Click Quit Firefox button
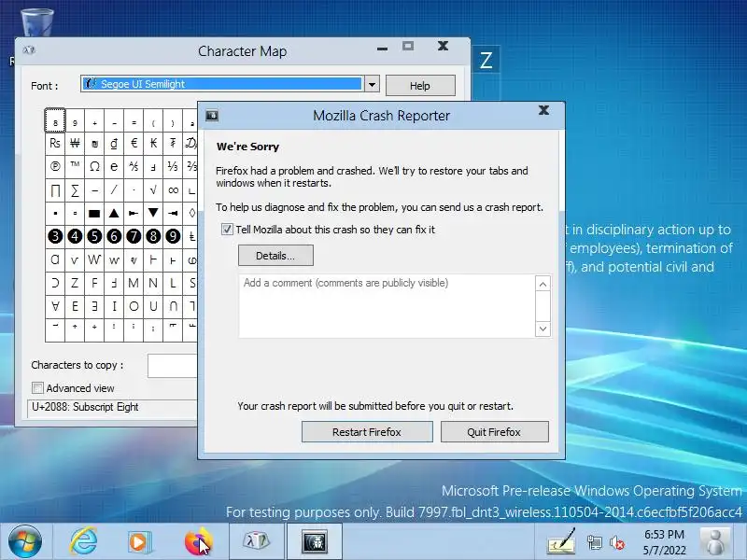The width and height of the screenshot is (747, 560). [494, 432]
